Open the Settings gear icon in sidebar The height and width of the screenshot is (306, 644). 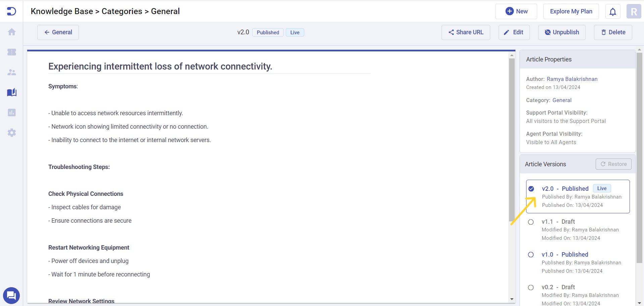point(12,133)
